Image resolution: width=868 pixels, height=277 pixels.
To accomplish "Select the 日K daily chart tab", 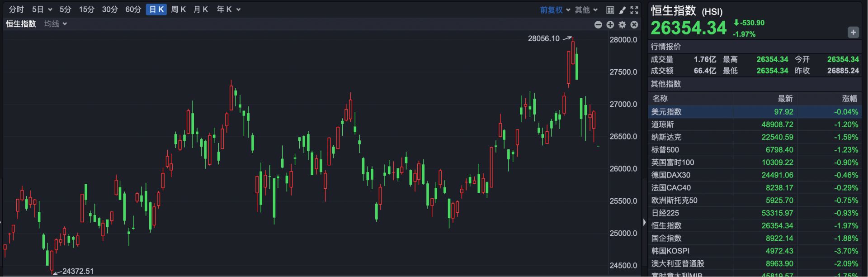I will [x=156, y=10].
